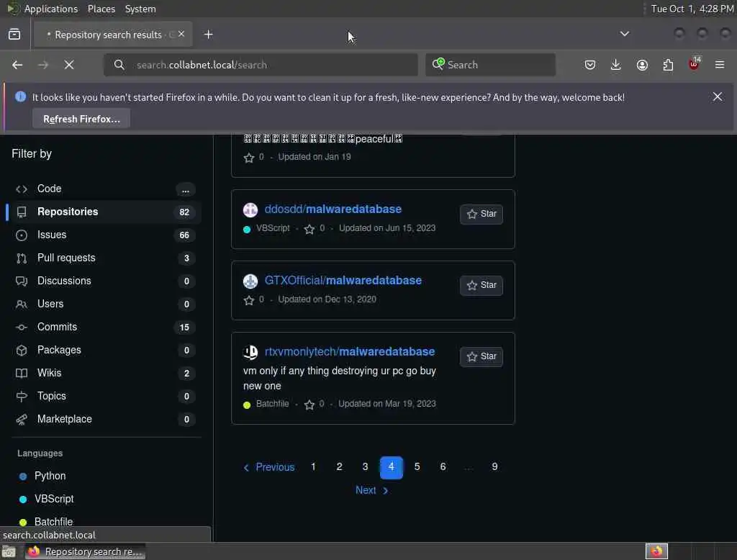
Task: Open ddosdd/malwaredatabase repository
Action: click(x=333, y=209)
